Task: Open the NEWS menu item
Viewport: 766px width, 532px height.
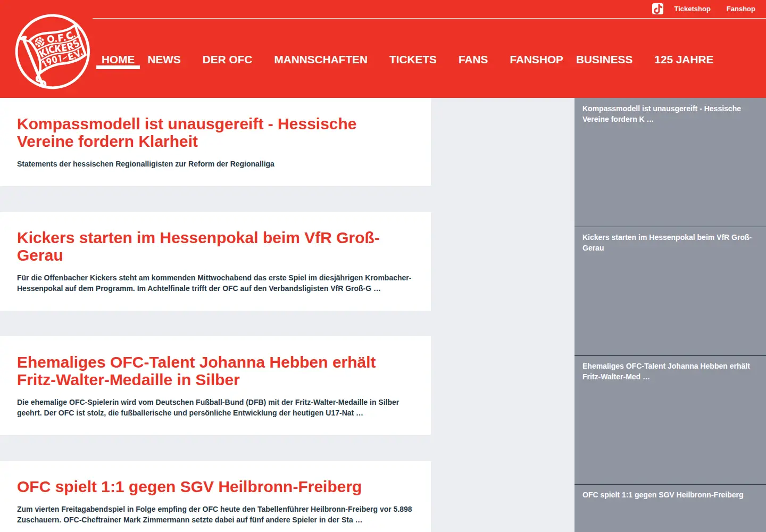Action: coord(164,60)
